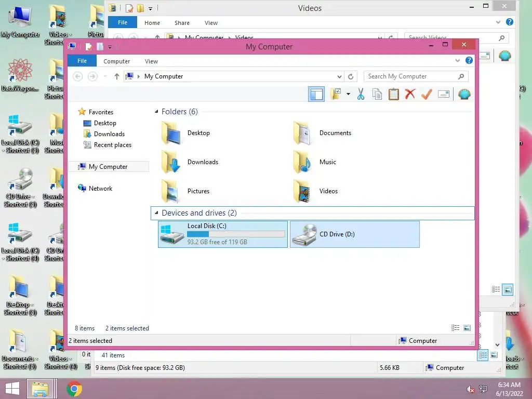Screen dimensions: 532x399
Task: Open the Computer ribbon tab
Action: point(117,61)
